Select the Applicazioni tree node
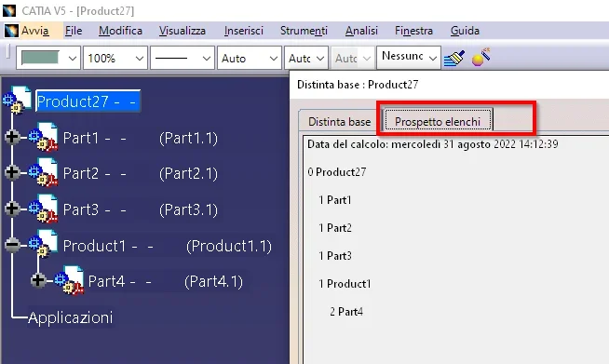 (70, 317)
